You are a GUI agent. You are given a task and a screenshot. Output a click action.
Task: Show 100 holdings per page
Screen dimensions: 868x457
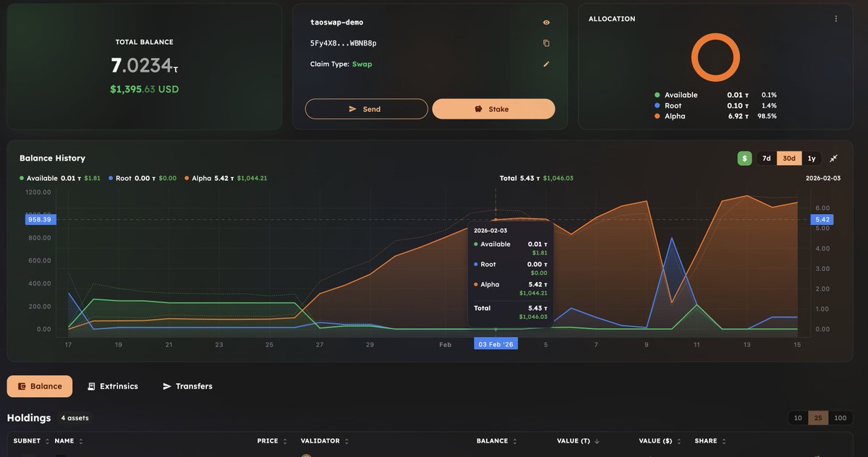(x=840, y=418)
